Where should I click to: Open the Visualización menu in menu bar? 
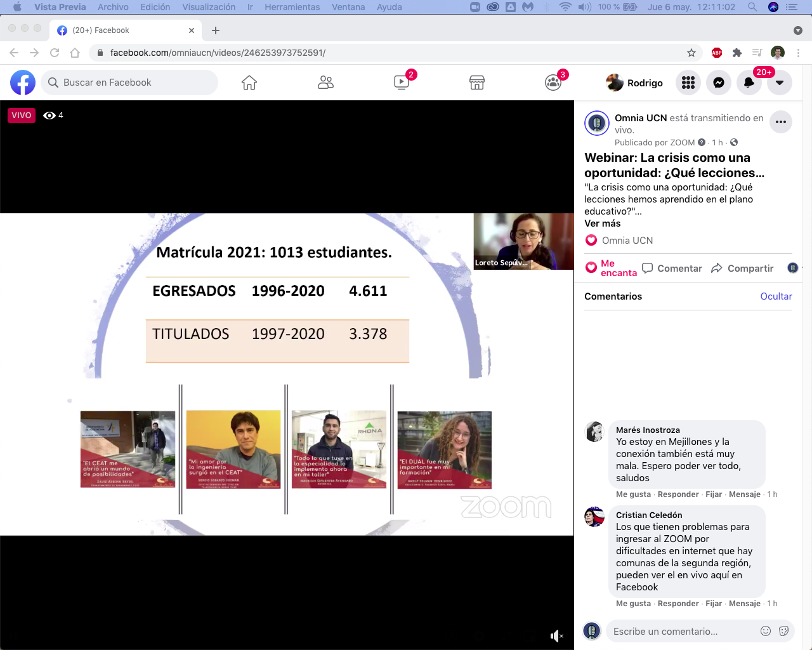click(209, 7)
